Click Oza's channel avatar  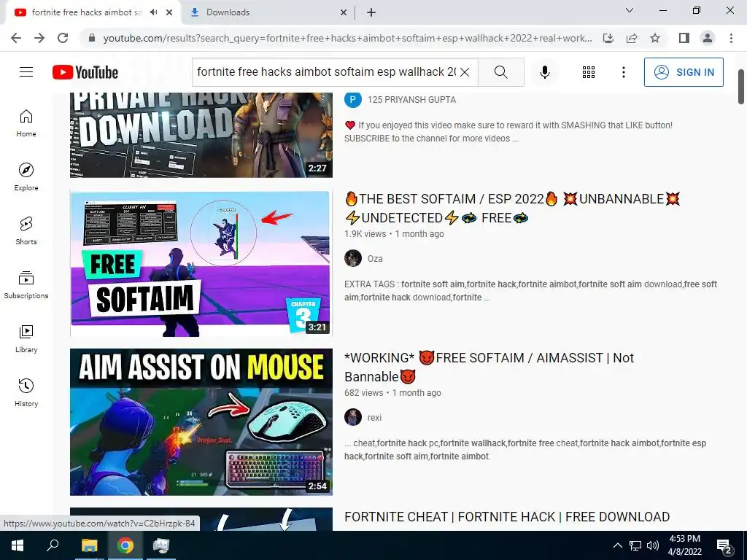point(353,259)
